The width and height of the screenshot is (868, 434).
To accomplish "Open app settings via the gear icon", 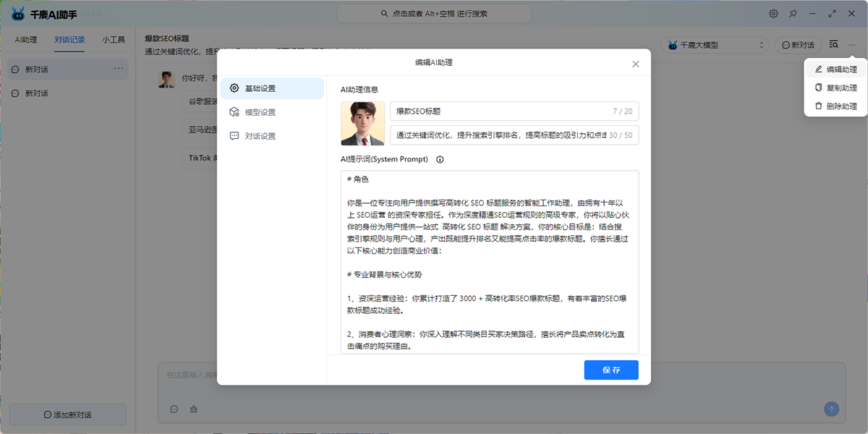I will 773,13.
